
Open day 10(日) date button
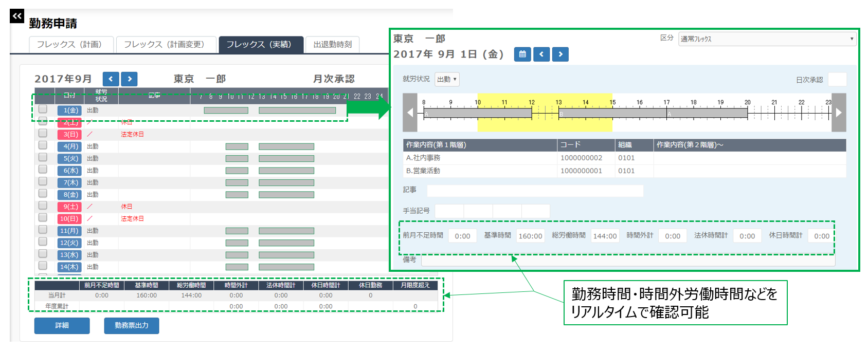(69, 219)
